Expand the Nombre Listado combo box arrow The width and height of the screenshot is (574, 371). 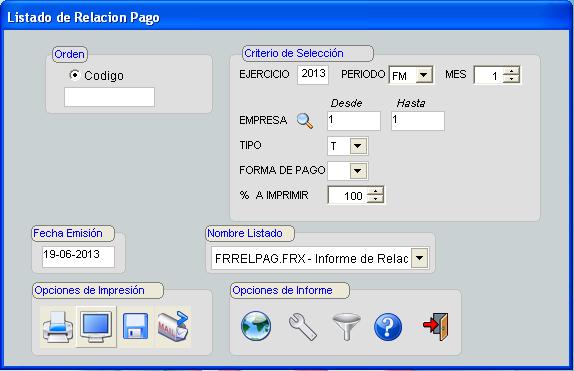pyautogui.click(x=420, y=258)
